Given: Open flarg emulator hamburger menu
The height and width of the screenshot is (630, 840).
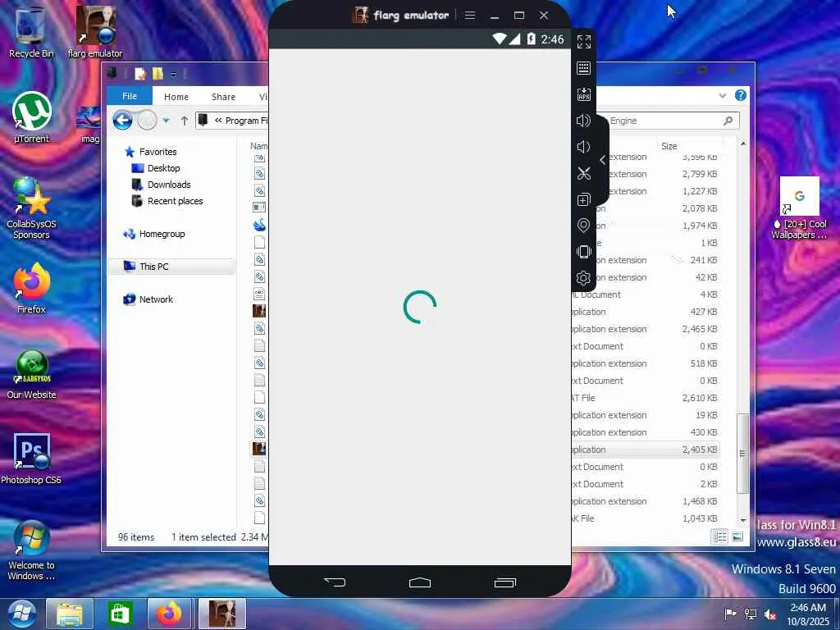Looking at the screenshot, I should (470, 15).
